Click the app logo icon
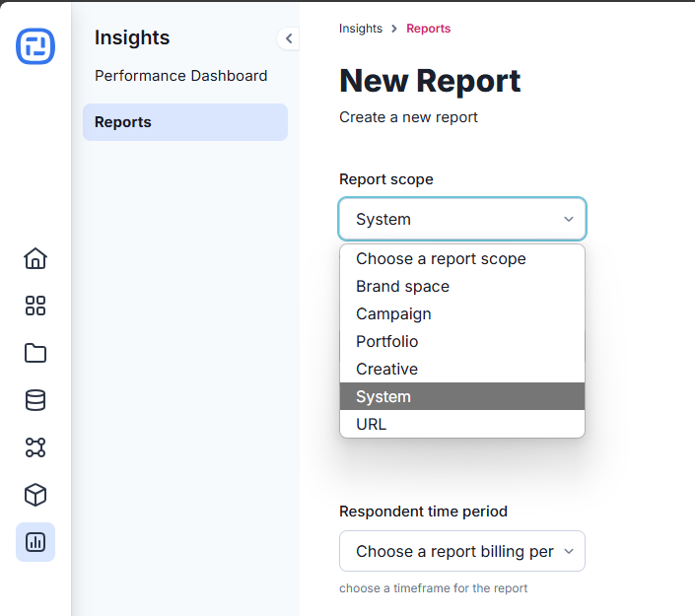The width and height of the screenshot is (695, 616). pyautogui.click(x=35, y=46)
